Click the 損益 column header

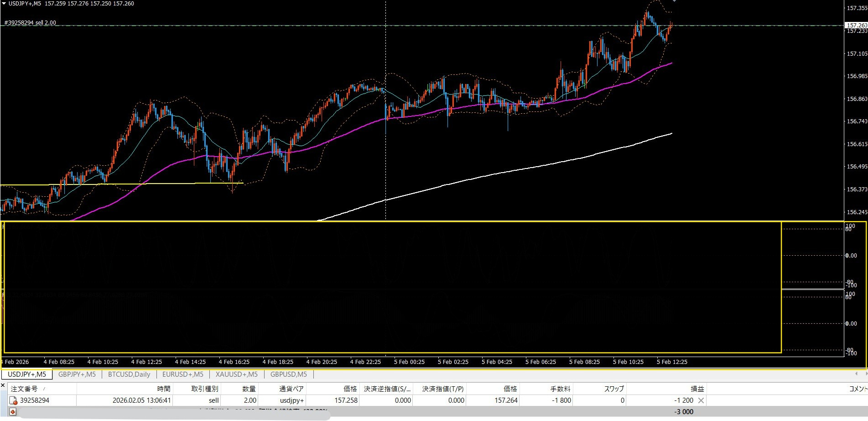point(697,389)
